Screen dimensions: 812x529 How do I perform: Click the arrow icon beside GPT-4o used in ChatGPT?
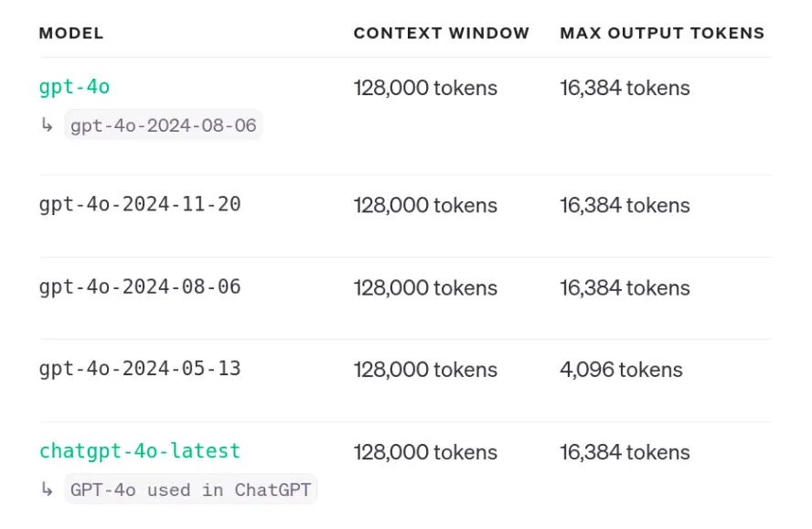point(47,490)
